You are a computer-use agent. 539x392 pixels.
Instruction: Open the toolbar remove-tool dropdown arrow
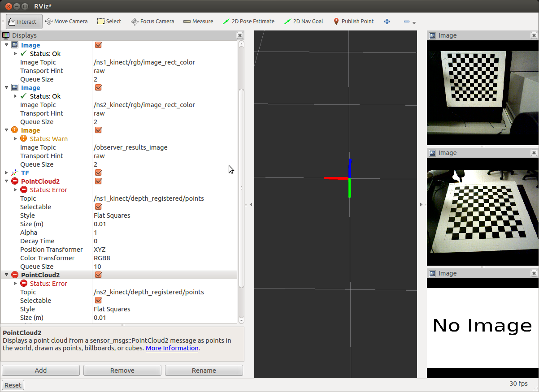coord(414,23)
